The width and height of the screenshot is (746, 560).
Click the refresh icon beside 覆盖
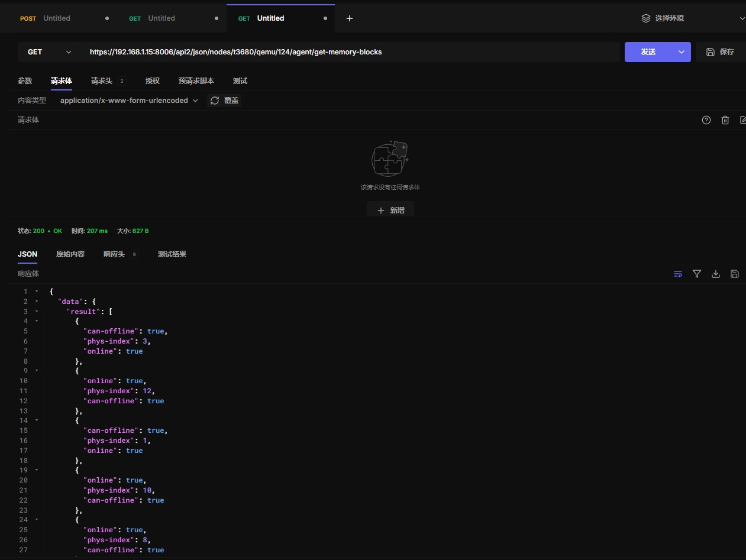point(215,101)
